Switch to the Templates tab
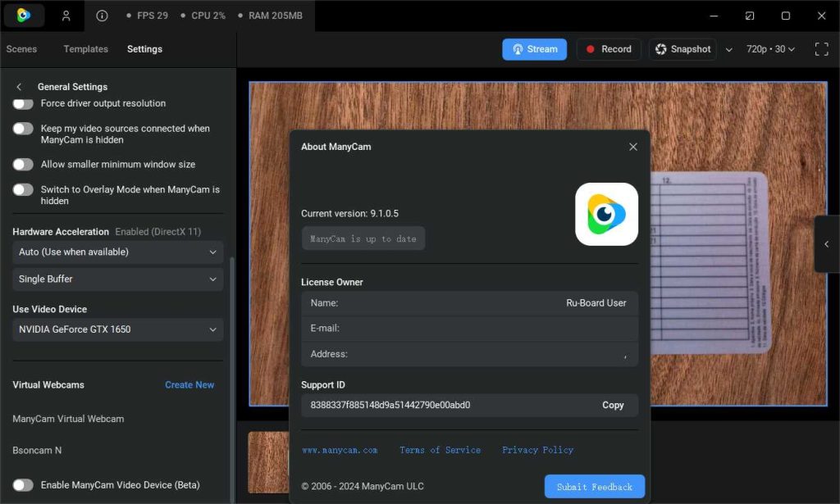This screenshot has height=504, width=840. coord(85,49)
